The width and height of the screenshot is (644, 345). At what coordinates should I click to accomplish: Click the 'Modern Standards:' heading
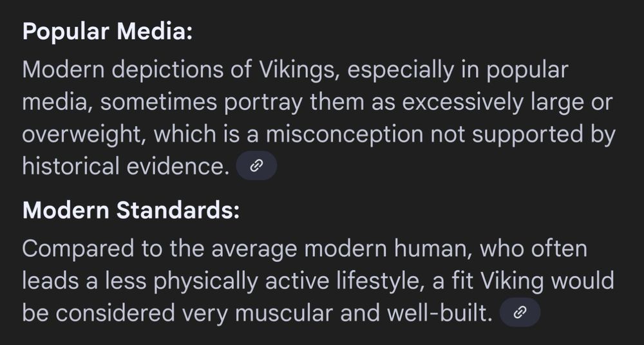(131, 210)
